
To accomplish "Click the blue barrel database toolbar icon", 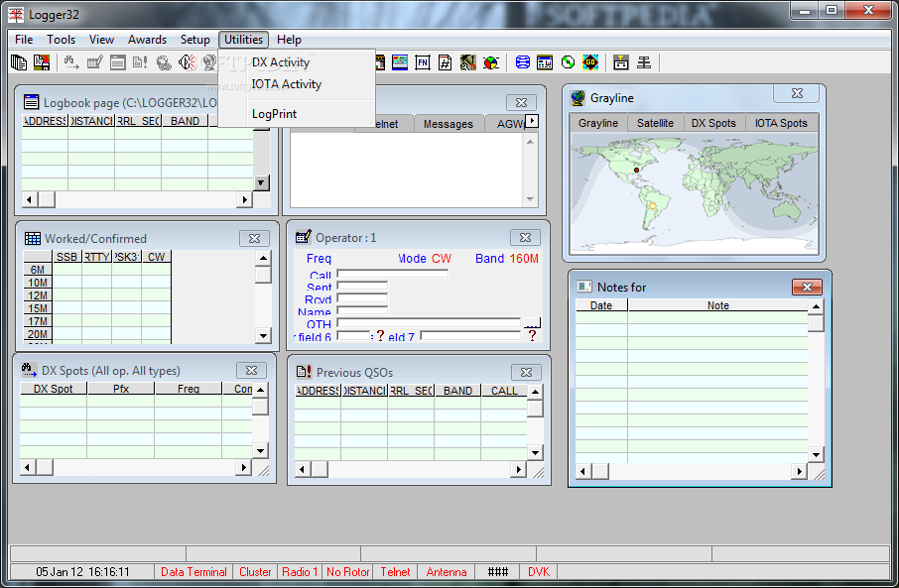I will [x=522, y=62].
